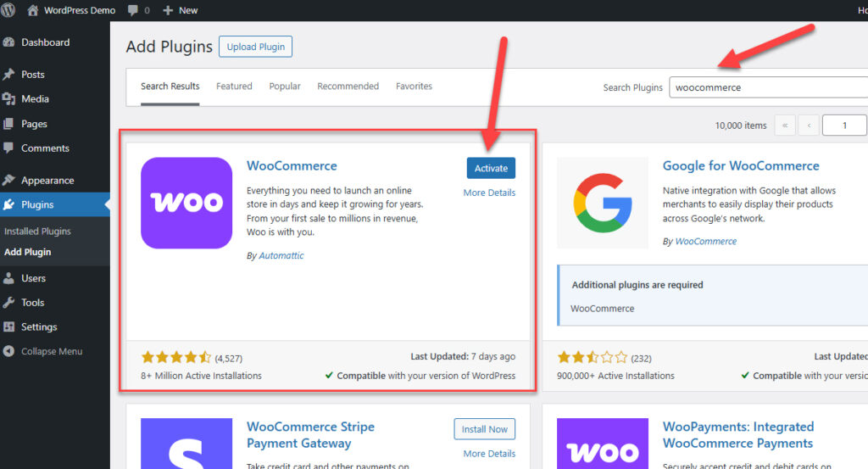Click the Search Plugins input field
The image size is (868, 469).
click(768, 87)
